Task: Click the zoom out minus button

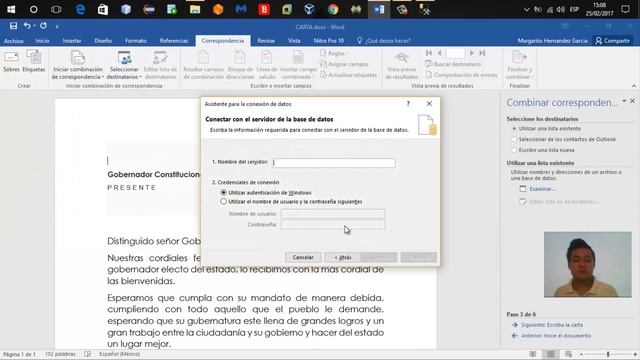Action: coord(581,354)
